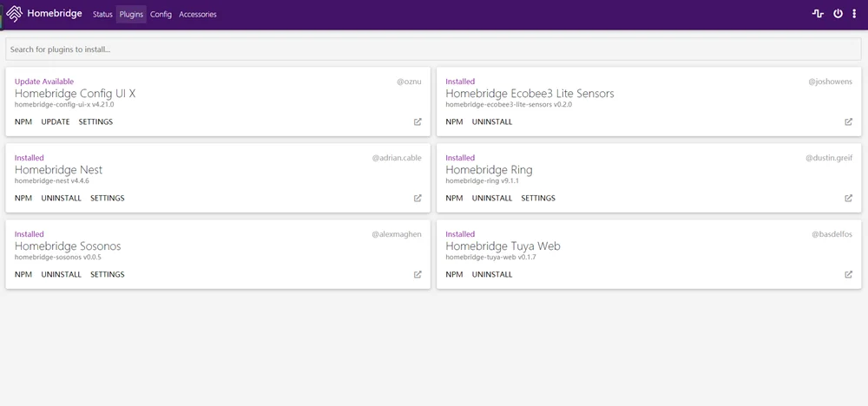
Task: Open external link for Ecobee3 Lite Sensors
Action: point(848,121)
